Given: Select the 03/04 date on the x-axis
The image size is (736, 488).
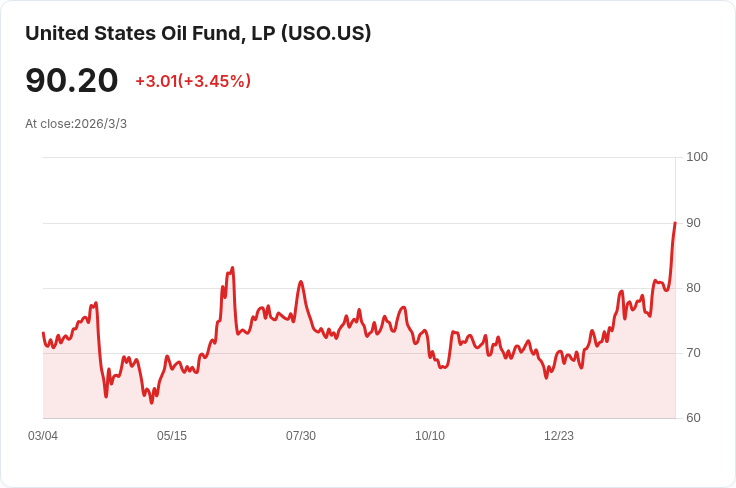Looking at the screenshot, I should [43, 436].
